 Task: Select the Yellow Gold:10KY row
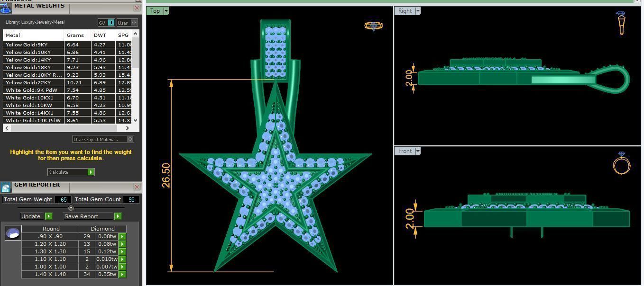(x=67, y=52)
